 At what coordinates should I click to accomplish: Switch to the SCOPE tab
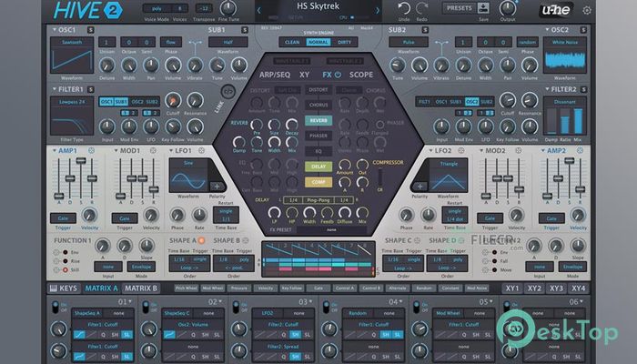point(360,75)
